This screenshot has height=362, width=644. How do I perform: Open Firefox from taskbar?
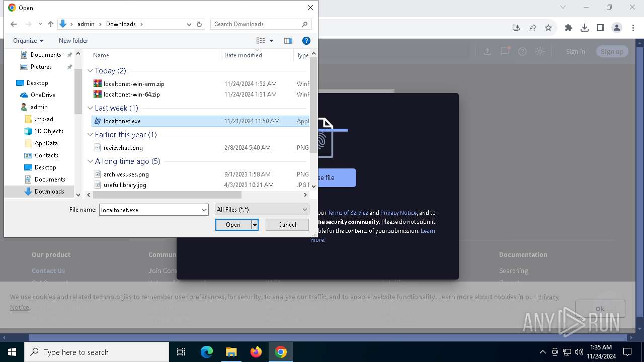(x=256, y=352)
